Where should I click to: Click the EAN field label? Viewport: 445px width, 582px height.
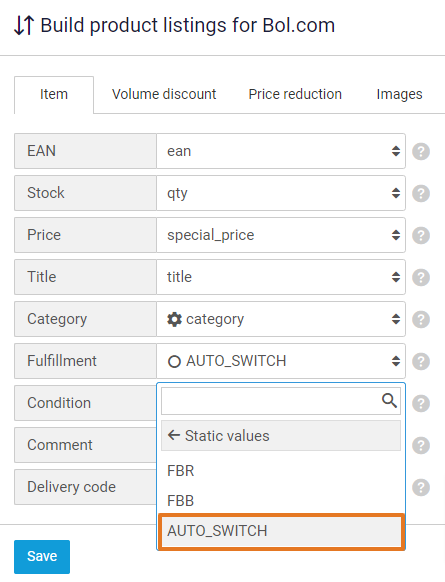click(x=85, y=151)
